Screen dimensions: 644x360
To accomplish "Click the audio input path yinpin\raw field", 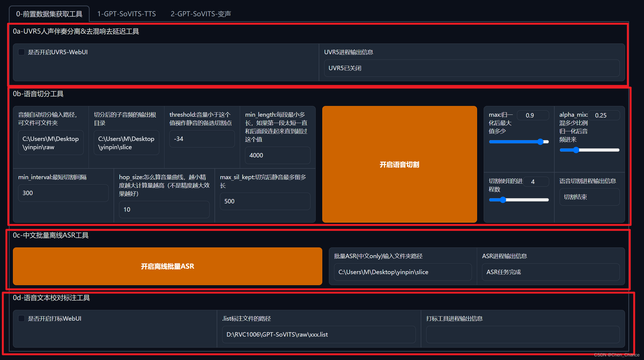I will coord(51,143).
